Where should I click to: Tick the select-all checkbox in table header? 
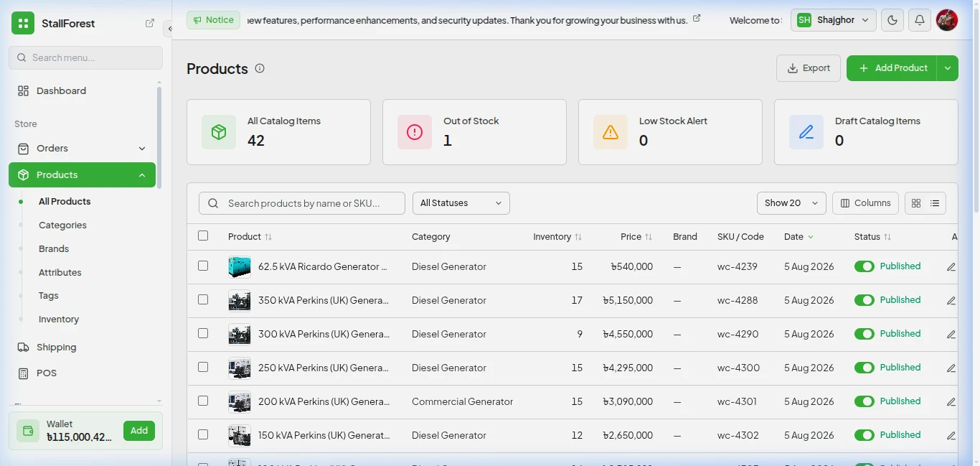tap(203, 236)
